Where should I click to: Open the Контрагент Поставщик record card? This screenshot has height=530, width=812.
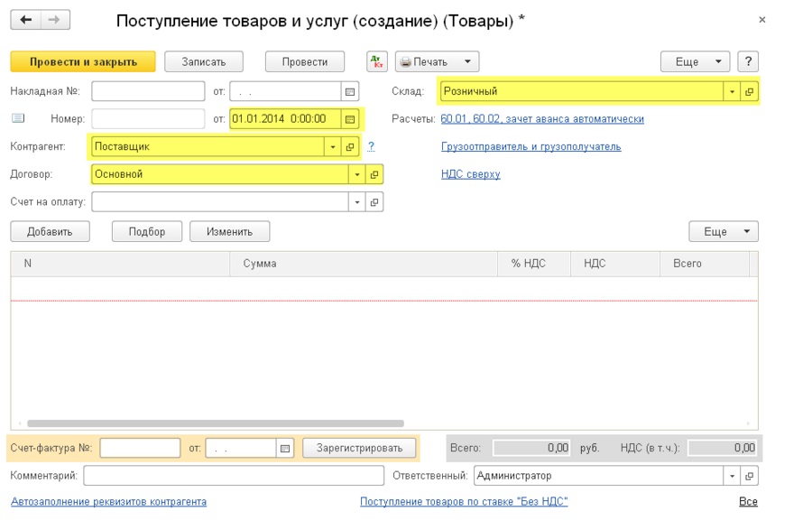point(350,146)
